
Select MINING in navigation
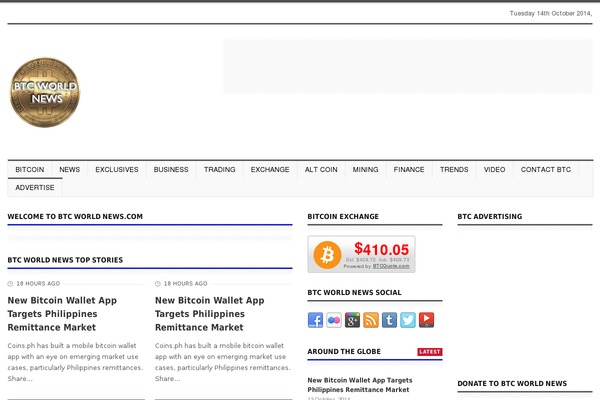365,170
